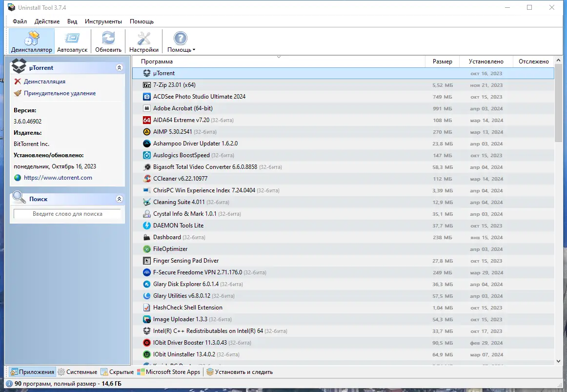
Task: Switch to the Приложения tab
Action: 33,372
